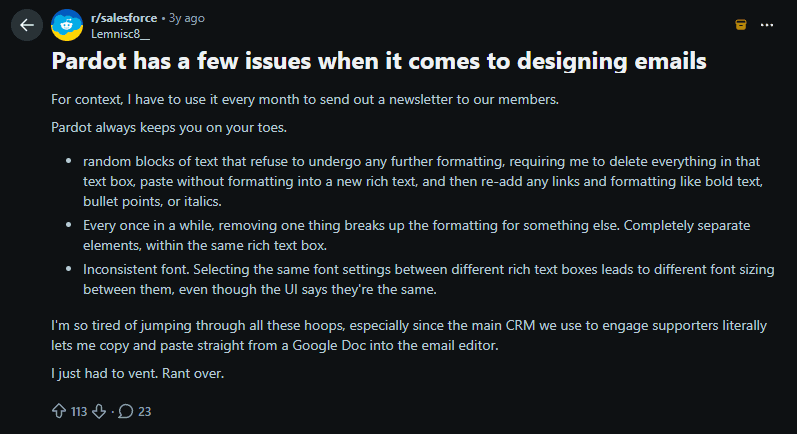The image size is (797, 434).
Task: Open the r/salesforce community avatar
Action: point(67,25)
